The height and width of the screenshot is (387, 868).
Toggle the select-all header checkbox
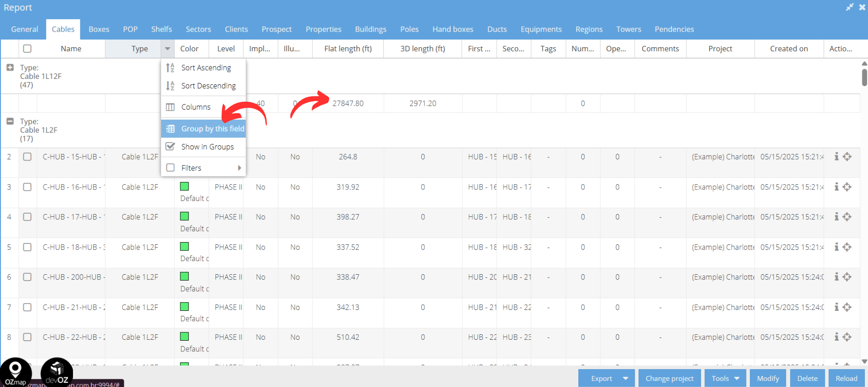(28, 49)
